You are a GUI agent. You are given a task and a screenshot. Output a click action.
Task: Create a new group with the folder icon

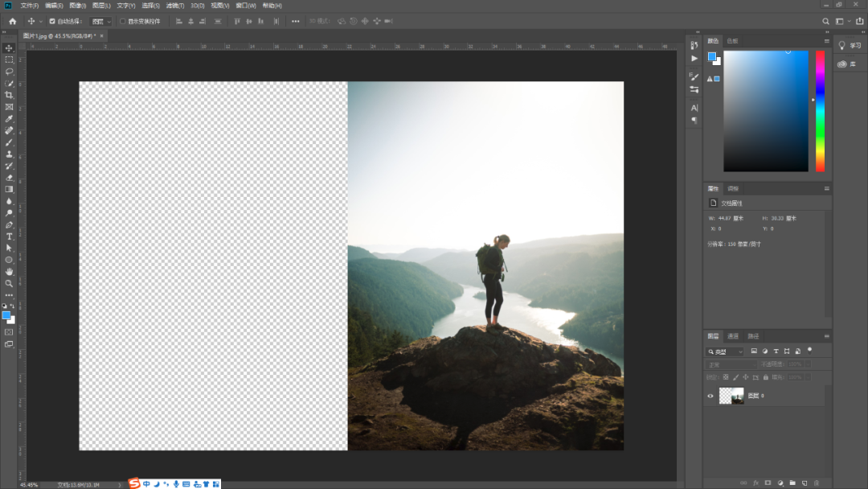tap(792, 483)
